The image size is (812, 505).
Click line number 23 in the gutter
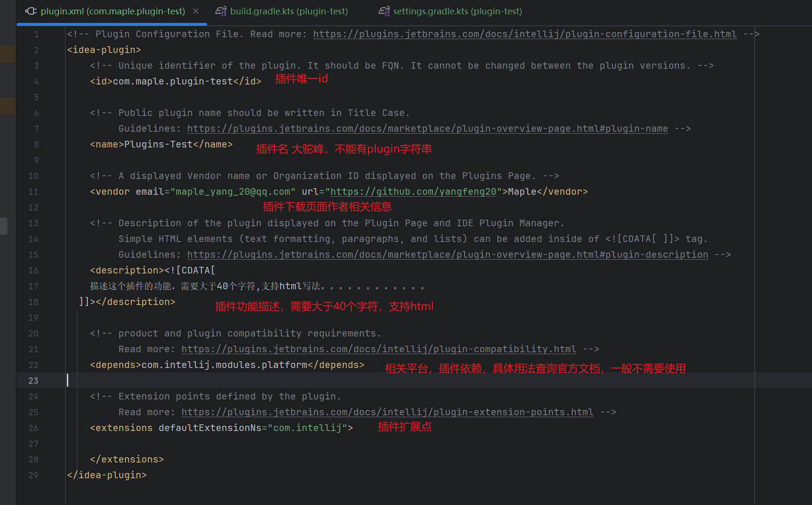[33, 380]
